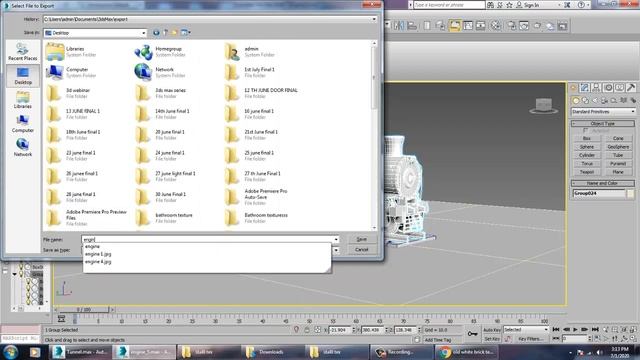Screen dimensions: 640x360
Task: Collapse the Name and Color rollout
Action: click(x=602, y=183)
